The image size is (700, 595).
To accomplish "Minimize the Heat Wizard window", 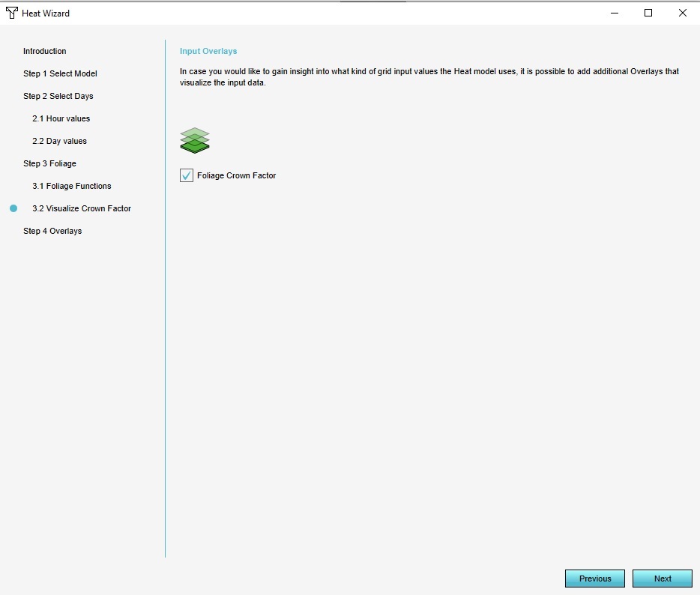I will coord(614,13).
